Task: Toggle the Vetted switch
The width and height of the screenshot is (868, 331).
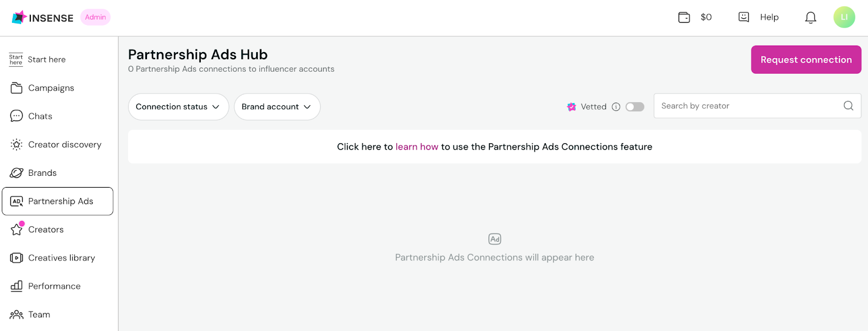Action: [635, 107]
